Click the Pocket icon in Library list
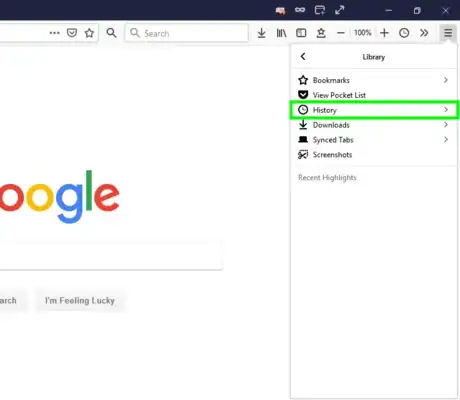This screenshot has width=460, height=400. click(303, 95)
